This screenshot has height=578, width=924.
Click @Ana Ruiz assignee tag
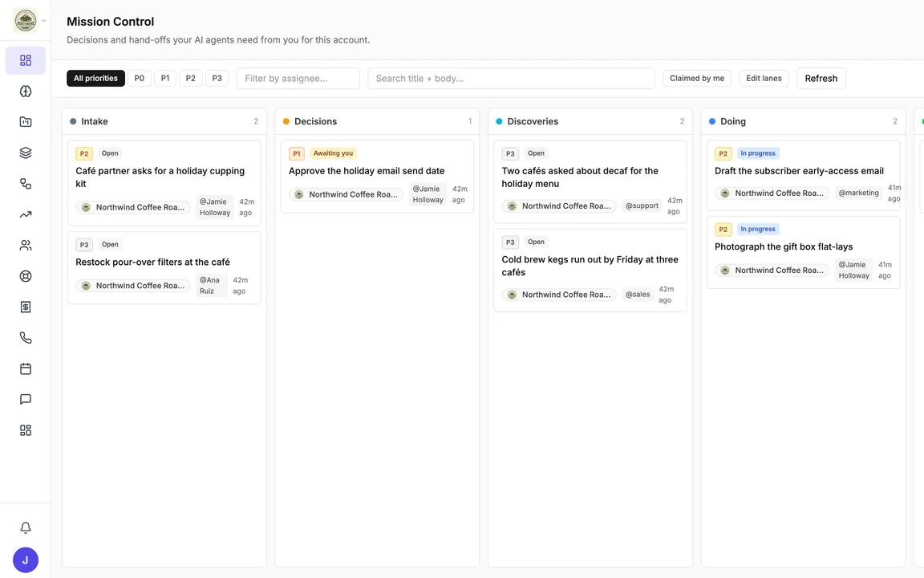tap(211, 286)
